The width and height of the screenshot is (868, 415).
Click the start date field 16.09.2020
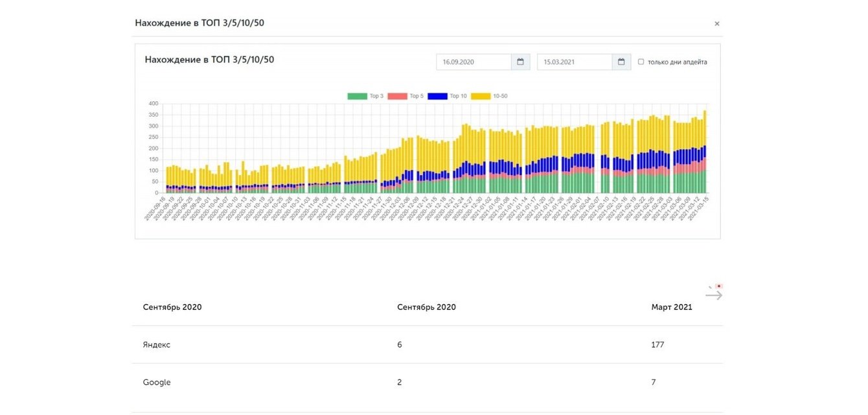pos(474,62)
